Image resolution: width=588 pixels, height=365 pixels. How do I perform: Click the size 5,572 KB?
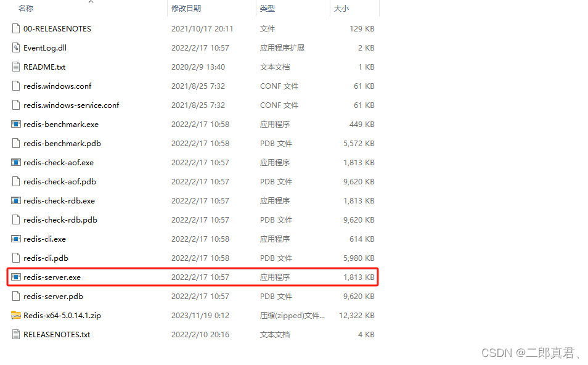click(x=359, y=143)
